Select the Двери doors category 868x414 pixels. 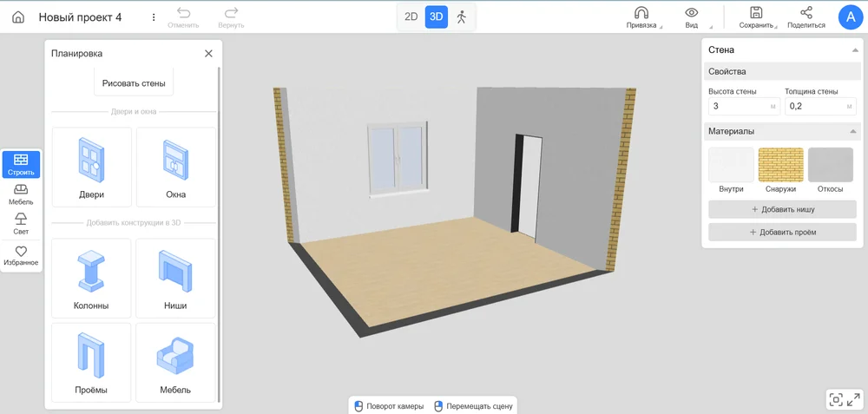click(x=91, y=167)
